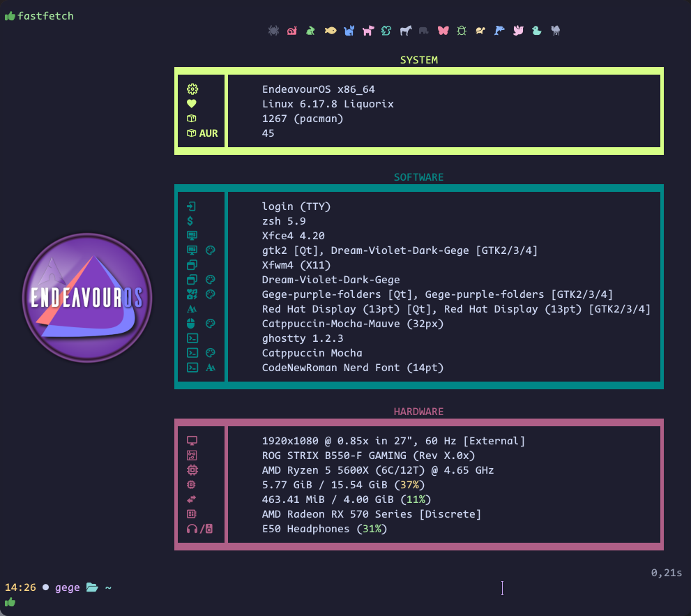The width and height of the screenshot is (691, 616).
Task: Click the gear icon beside EndeavourOS x86_64
Action: [x=192, y=89]
